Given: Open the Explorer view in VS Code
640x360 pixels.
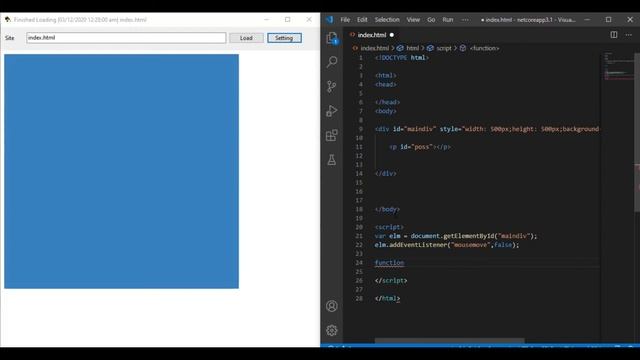Looking at the screenshot, I should (x=332, y=38).
